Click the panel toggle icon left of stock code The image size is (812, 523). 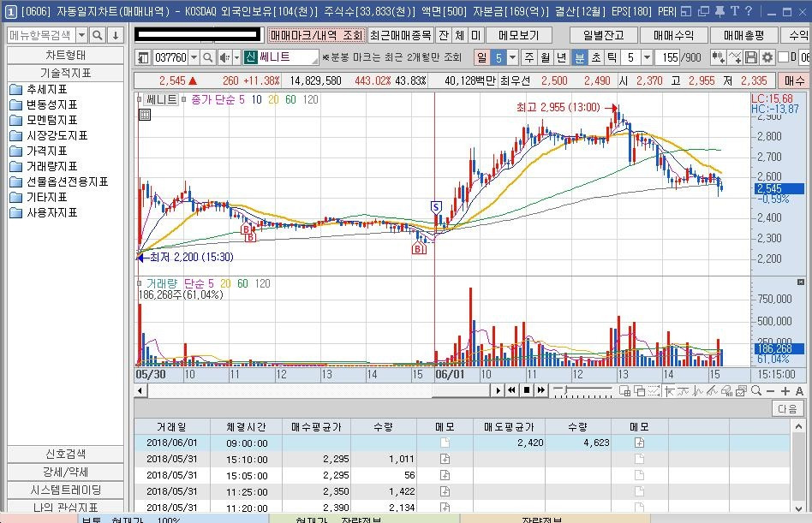(143, 57)
